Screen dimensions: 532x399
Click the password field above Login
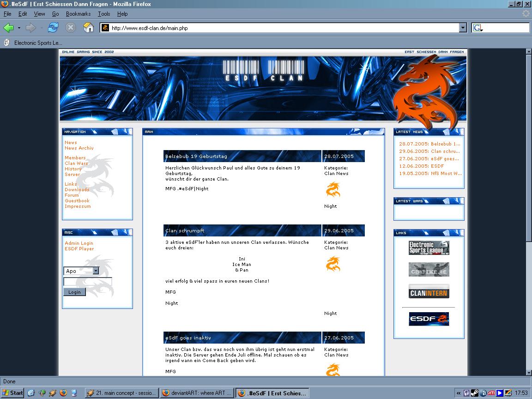coord(87,281)
